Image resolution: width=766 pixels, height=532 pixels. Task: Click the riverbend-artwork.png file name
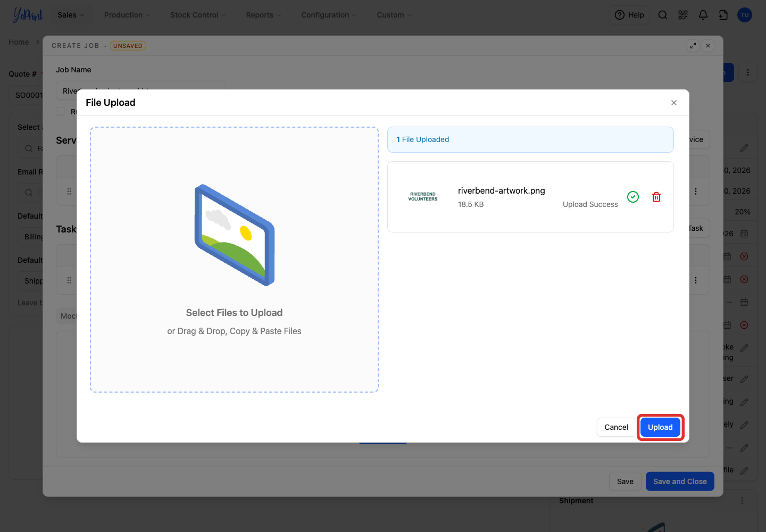click(502, 190)
